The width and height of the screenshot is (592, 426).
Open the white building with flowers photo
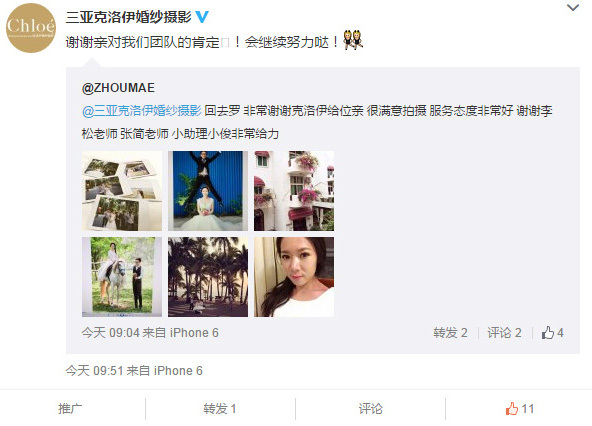294,191
